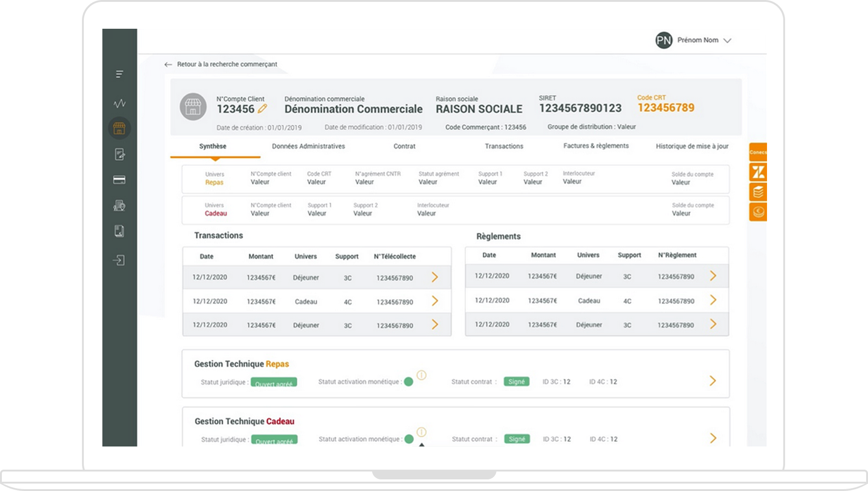This screenshot has width=868, height=491.
Task: Open the hamburger menu in the sidebar
Action: tap(120, 74)
